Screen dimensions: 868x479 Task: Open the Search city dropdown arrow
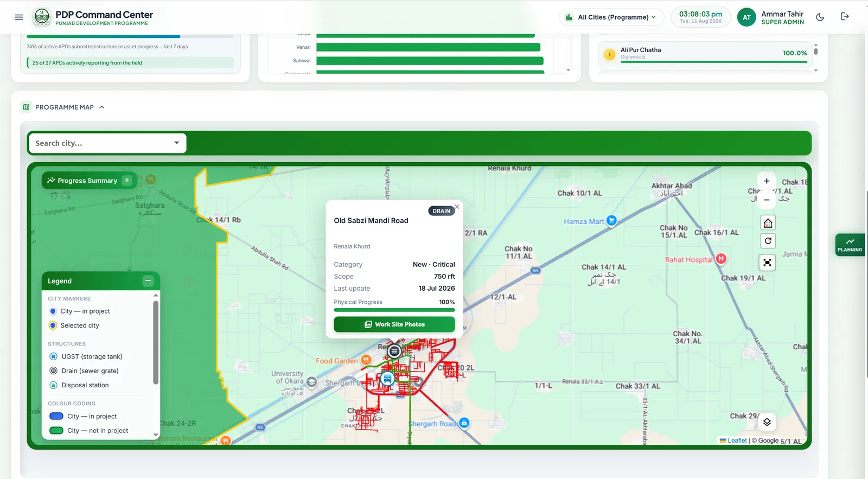pos(177,143)
